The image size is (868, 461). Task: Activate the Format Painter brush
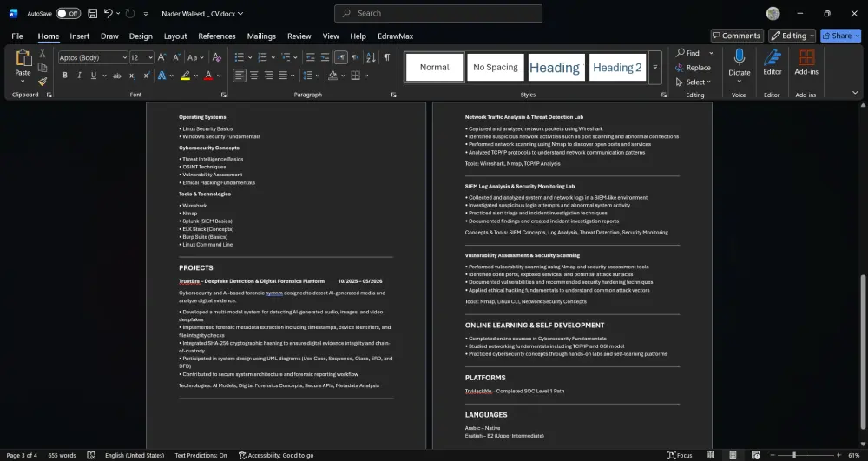coord(42,82)
